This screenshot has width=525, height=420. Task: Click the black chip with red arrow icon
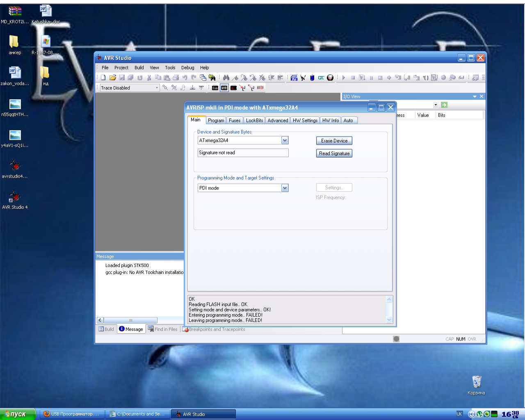[x=233, y=88]
